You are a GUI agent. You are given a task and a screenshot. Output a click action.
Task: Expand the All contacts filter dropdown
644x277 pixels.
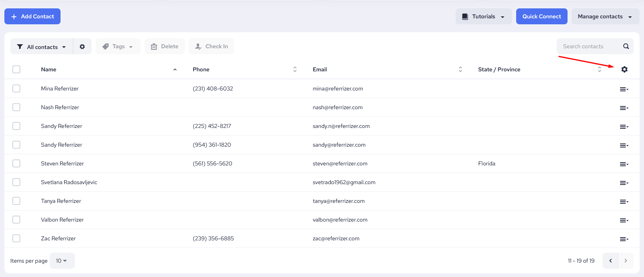41,47
